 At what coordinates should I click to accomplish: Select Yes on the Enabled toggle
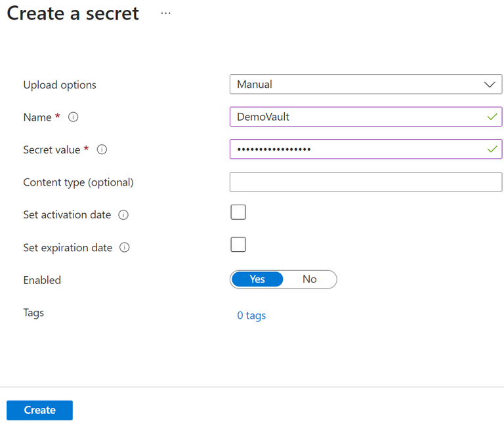pyautogui.click(x=257, y=279)
